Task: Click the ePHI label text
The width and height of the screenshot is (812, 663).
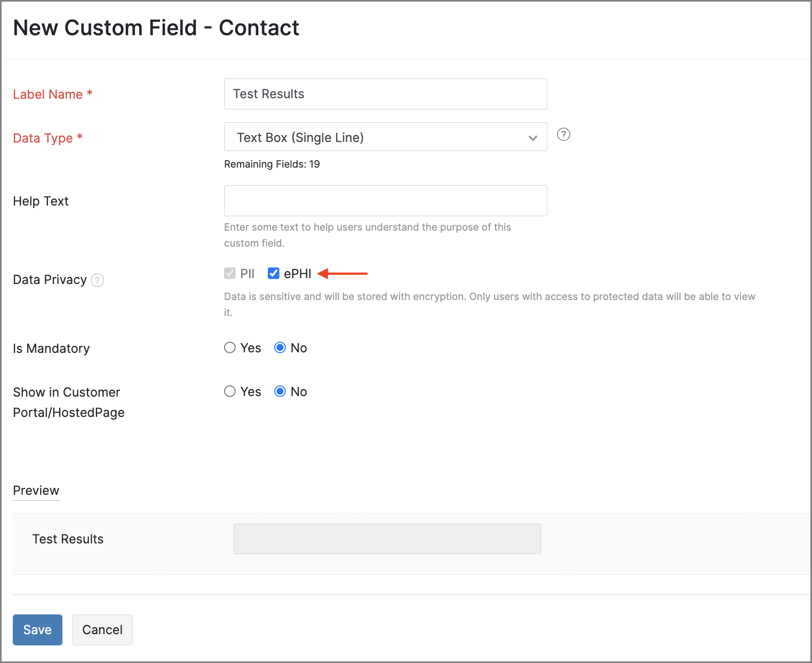Action: coord(297,274)
